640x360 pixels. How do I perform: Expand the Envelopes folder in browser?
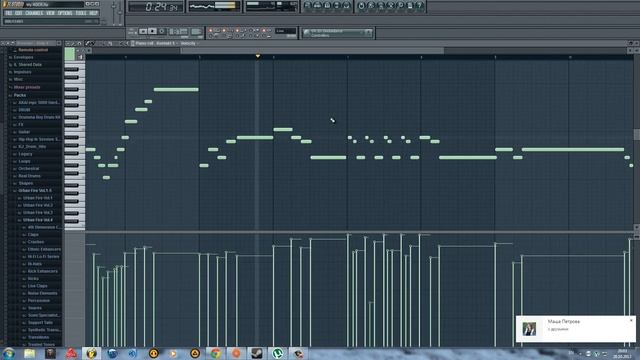(23, 57)
